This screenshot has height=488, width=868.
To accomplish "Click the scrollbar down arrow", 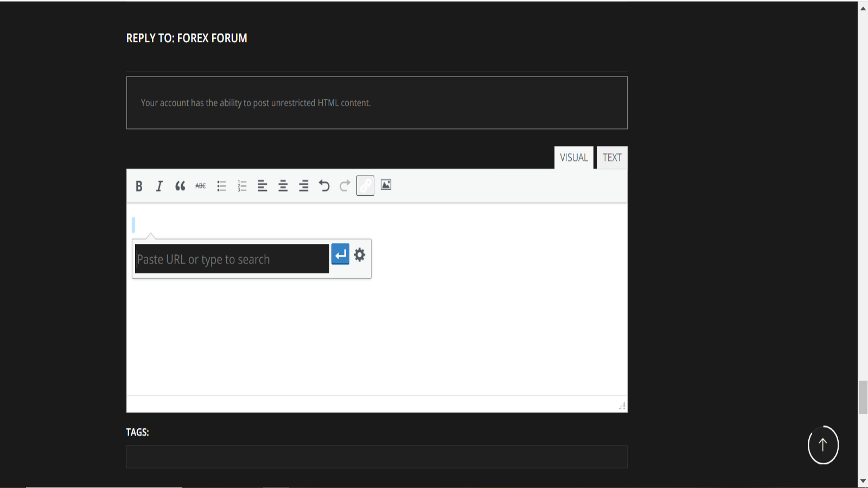I will (863, 481).
